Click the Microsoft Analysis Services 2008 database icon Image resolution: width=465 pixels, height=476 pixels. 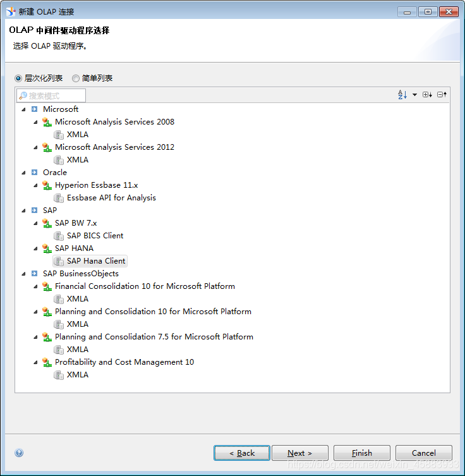(47, 122)
